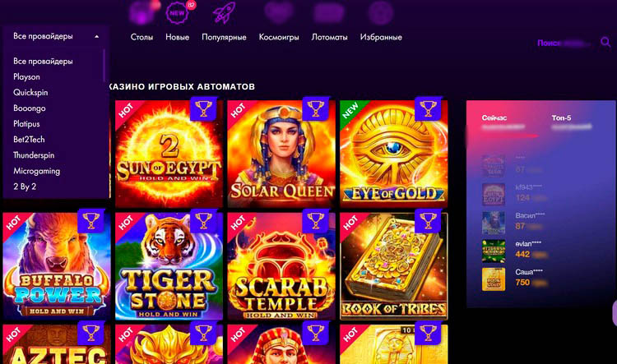Select Playson from the providers list
617x364 pixels.
tap(26, 76)
